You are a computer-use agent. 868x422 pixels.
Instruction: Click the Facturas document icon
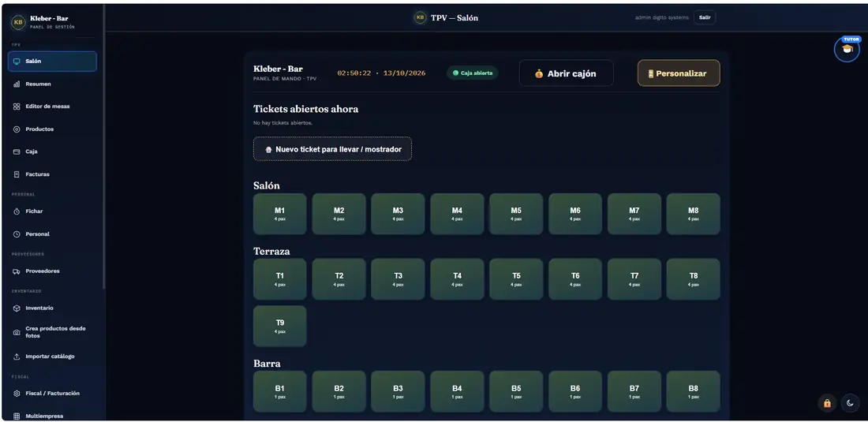(17, 174)
